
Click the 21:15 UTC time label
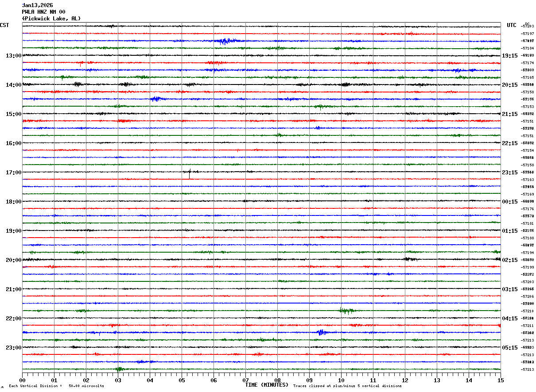[509, 114]
